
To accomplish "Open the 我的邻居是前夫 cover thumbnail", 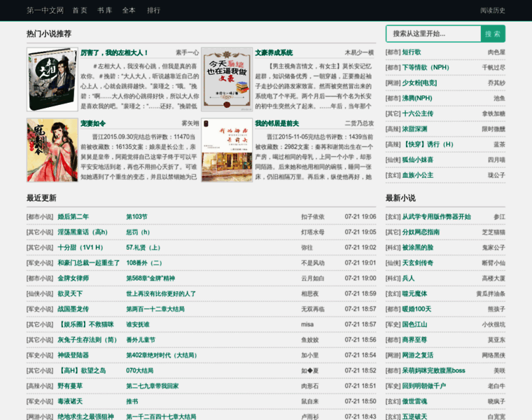I will [x=227, y=150].
